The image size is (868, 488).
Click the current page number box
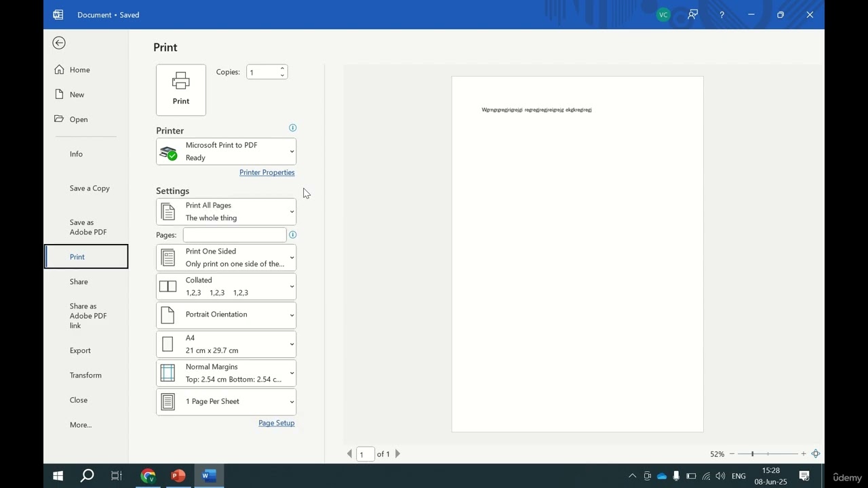pyautogui.click(x=365, y=454)
